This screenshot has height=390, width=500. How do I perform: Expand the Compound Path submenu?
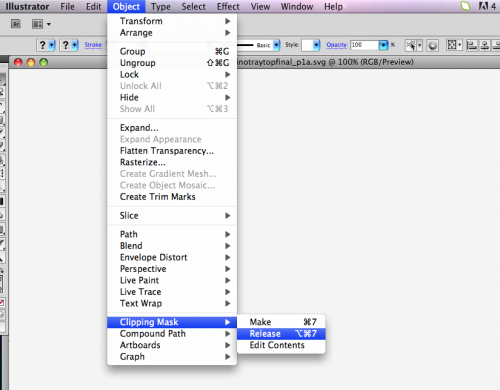click(172, 334)
